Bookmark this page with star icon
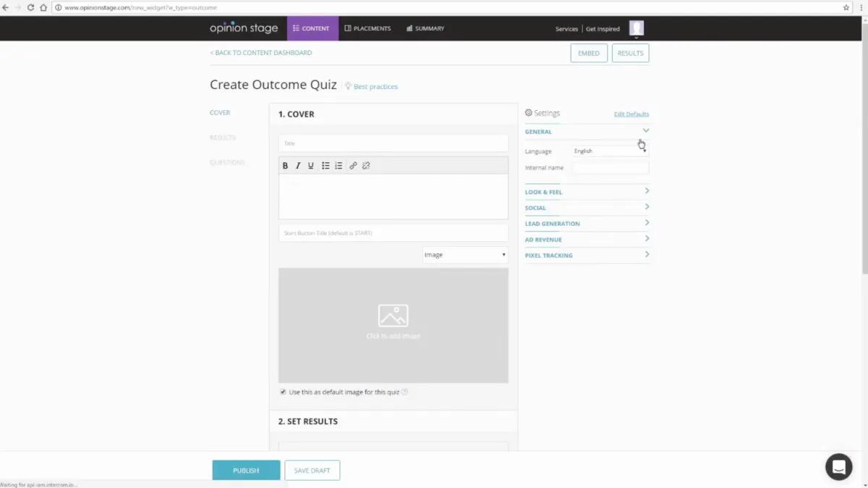 (846, 7)
